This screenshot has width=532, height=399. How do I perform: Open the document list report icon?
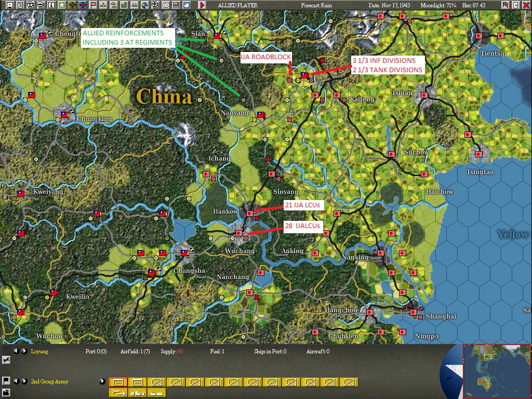click(20, 5)
